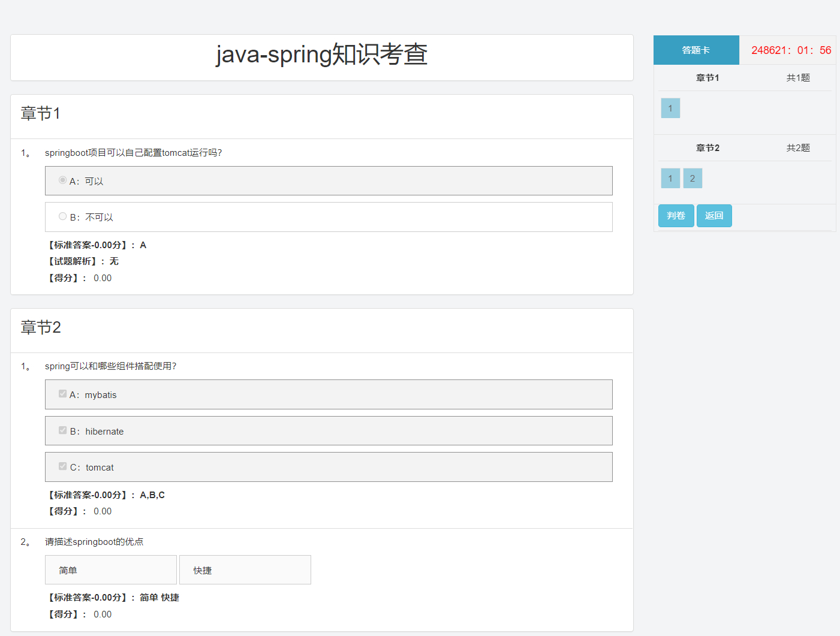Open question 2 of 章节2 from answer card
840x636 pixels.
point(693,178)
